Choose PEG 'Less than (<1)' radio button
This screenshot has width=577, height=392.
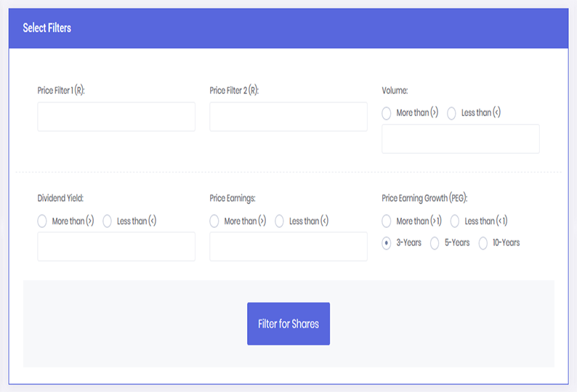456,221
